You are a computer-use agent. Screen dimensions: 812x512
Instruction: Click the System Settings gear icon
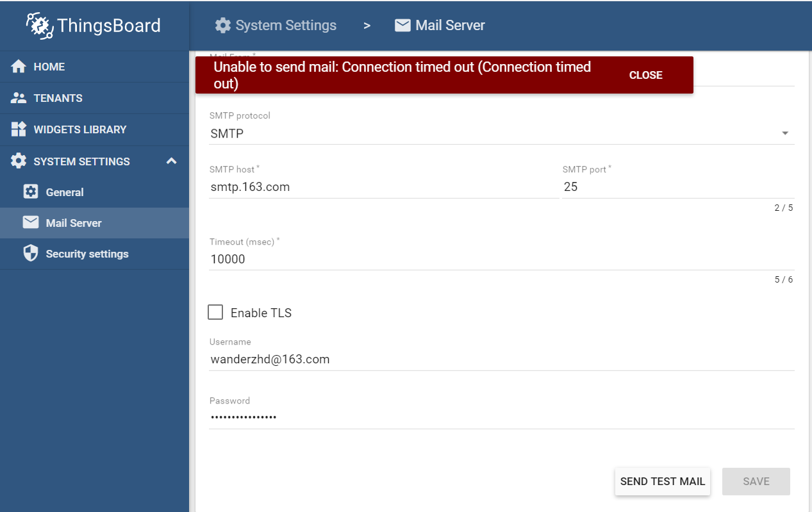click(17, 161)
